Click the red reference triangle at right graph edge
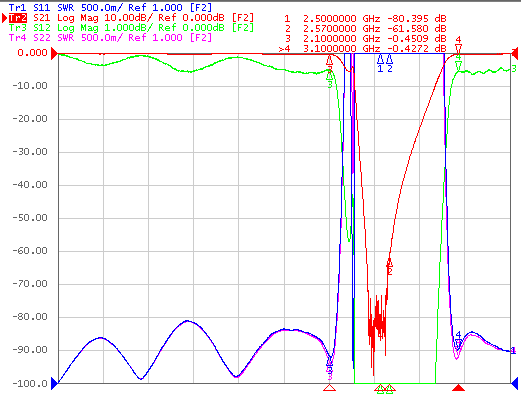The image size is (521, 394). pyautogui.click(x=515, y=53)
